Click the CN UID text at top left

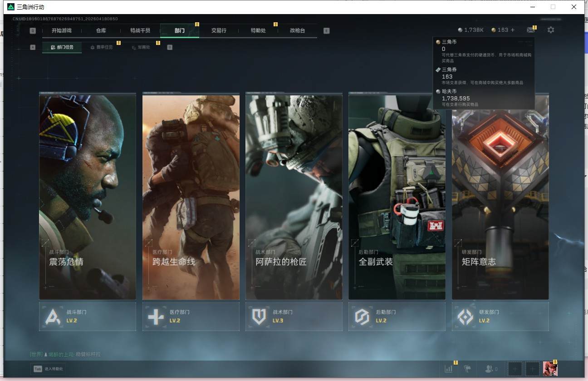click(65, 19)
